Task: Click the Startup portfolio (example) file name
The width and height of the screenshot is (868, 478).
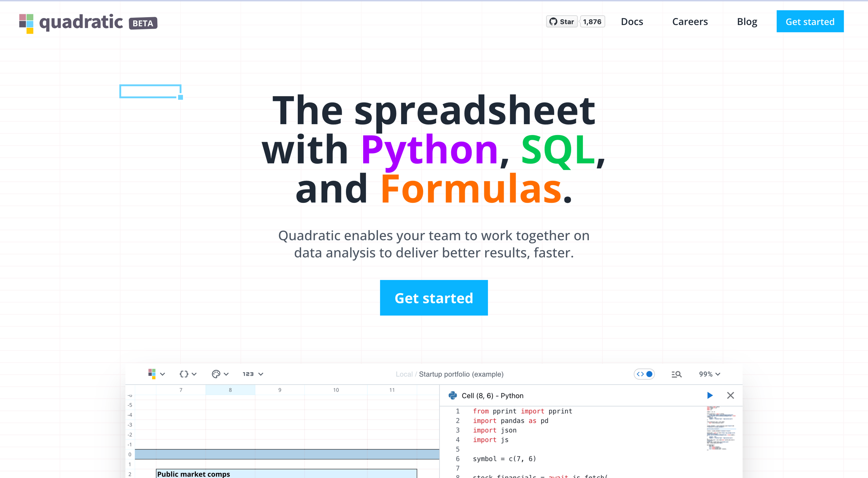Action: (461, 374)
